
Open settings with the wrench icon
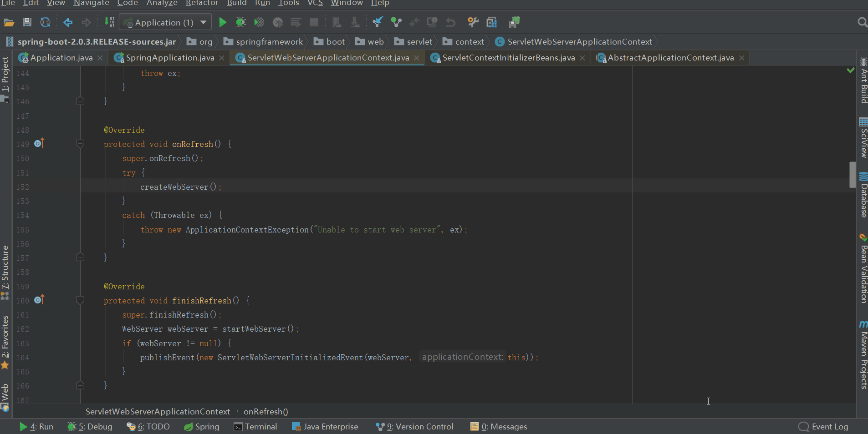473,22
